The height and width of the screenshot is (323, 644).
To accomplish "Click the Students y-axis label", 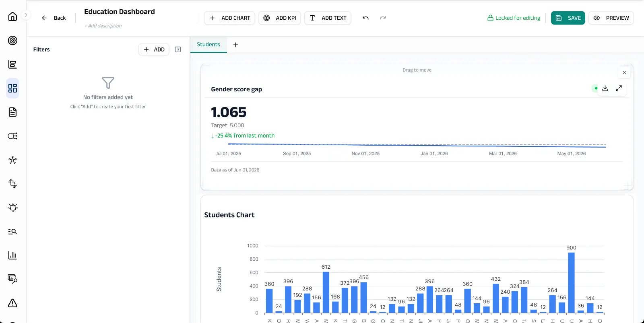I will pyautogui.click(x=219, y=279).
